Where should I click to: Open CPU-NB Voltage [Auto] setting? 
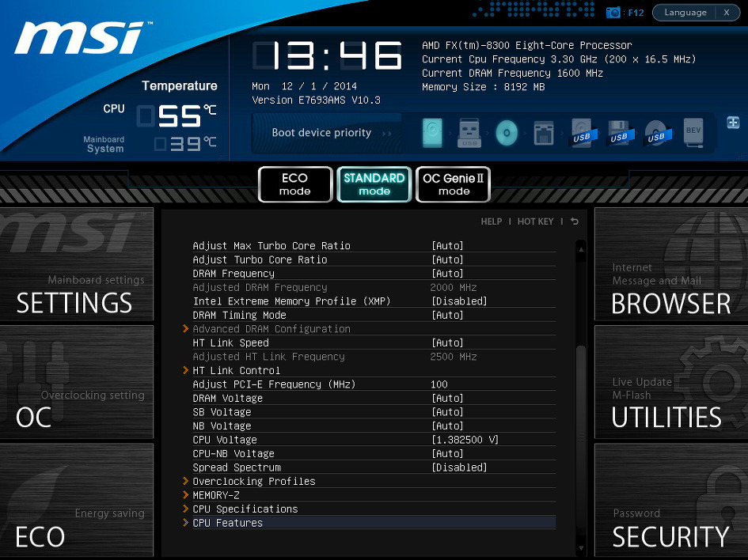[447, 454]
